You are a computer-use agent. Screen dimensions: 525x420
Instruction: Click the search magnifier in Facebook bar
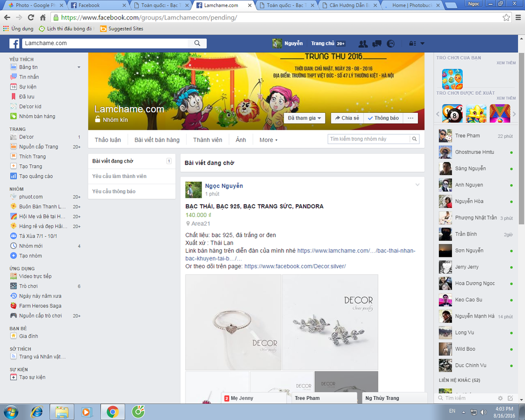pyautogui.click(x=197, y=43)
